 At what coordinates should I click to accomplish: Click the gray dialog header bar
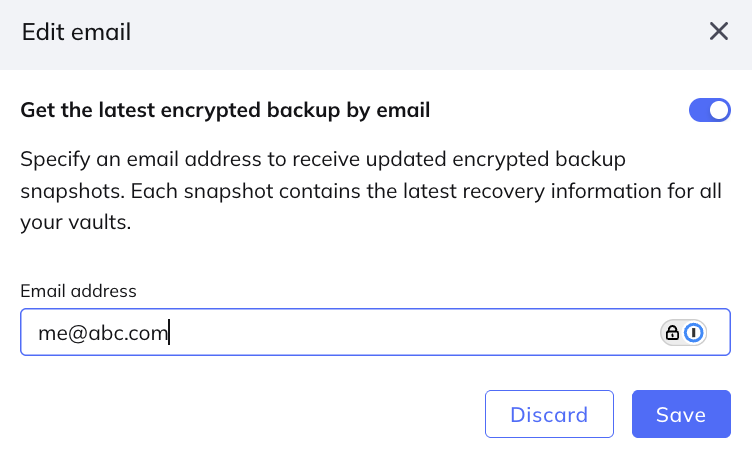[x=400, y=33]
